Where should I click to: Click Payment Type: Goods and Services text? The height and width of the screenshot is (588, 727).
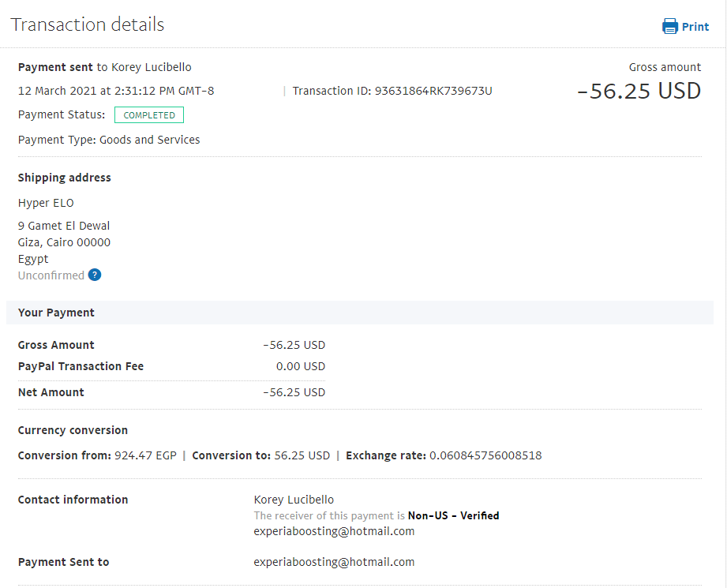point(109,140)
